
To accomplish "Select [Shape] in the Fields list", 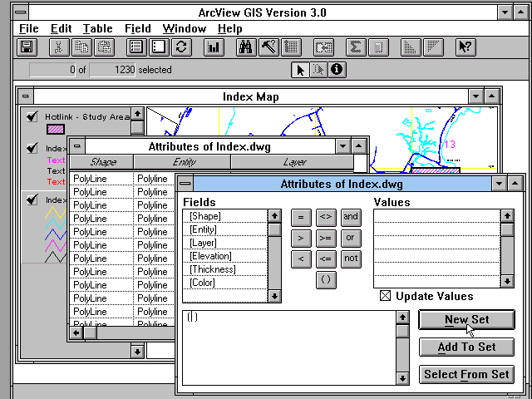I will 225,216.
